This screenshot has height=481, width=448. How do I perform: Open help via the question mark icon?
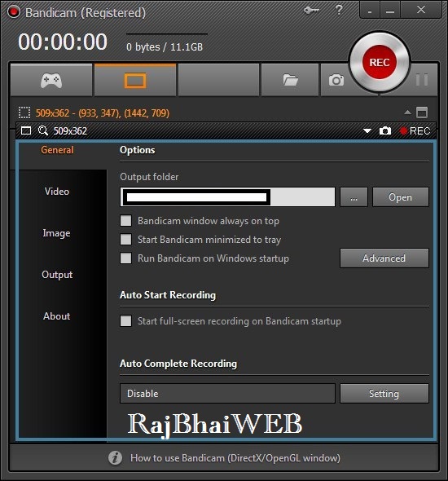coord(339,10)
